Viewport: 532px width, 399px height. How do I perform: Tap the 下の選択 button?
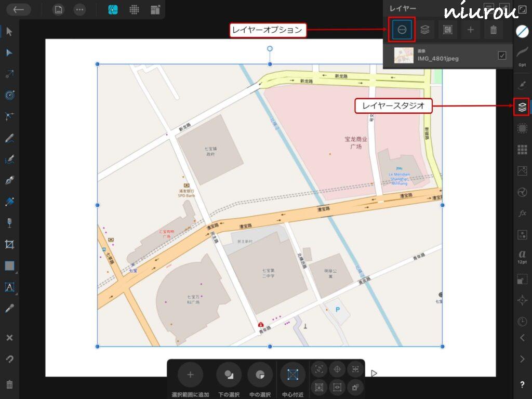click(x=229, y=375)
